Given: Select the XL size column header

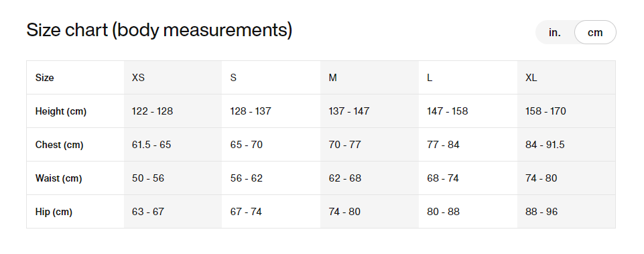Looking at the screenshot, I should click(x=566, y=78).
